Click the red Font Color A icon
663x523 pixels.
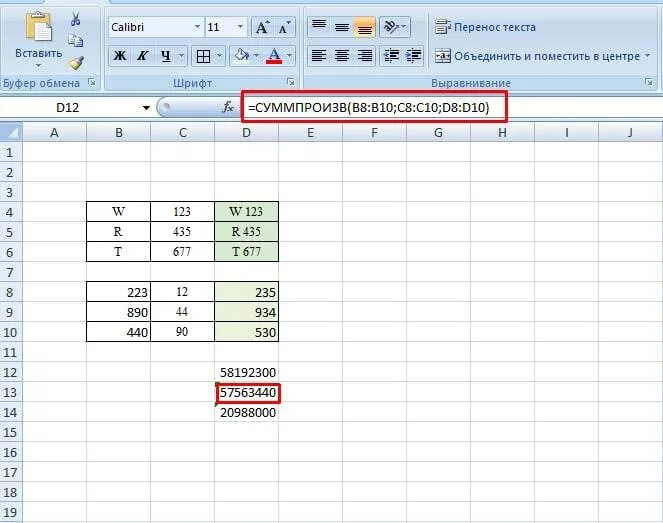pyautogui.click(x=274, y=56)
